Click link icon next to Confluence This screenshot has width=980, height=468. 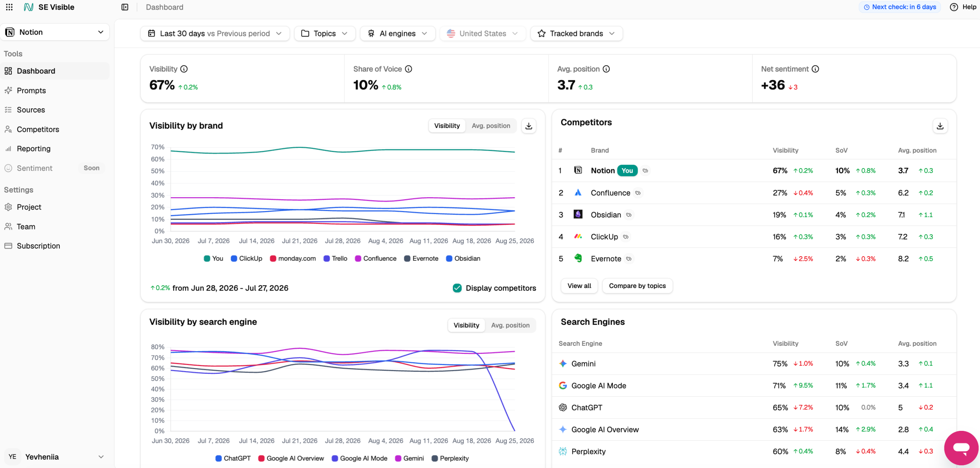click(638, 193)
